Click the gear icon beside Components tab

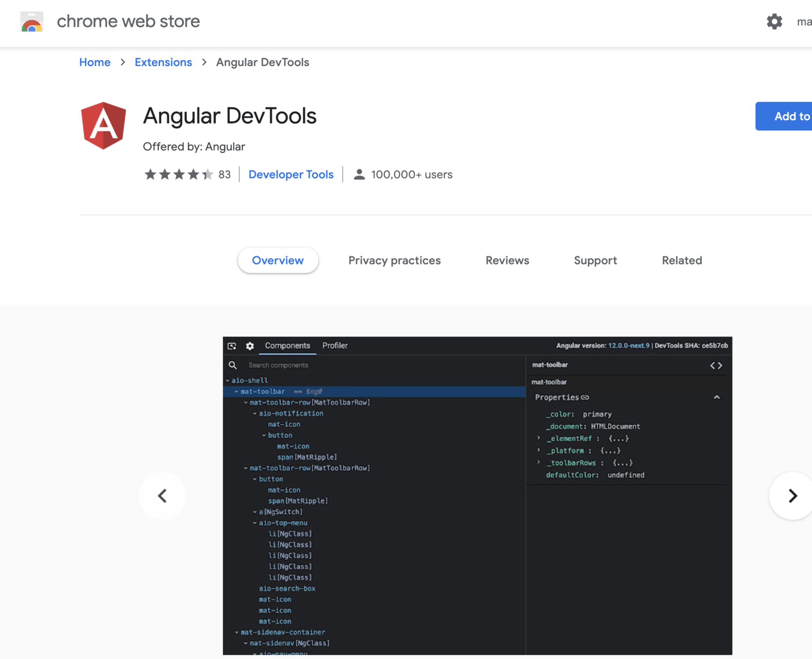pyautogui.click(x=250, y=346)
